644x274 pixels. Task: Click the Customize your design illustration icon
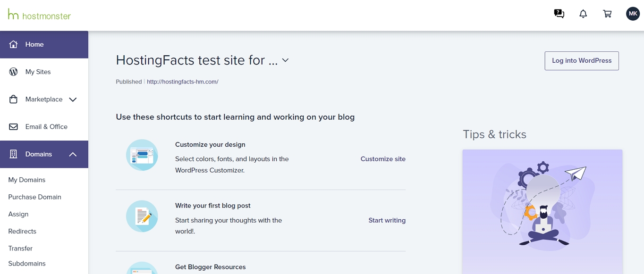(x=142, y=155)
